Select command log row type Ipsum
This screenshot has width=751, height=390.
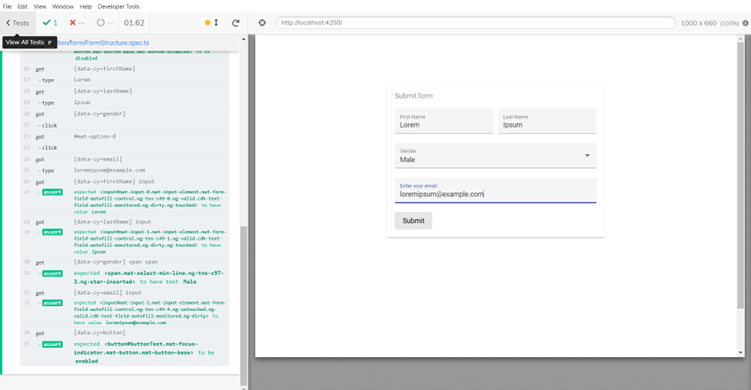[125, 102]
